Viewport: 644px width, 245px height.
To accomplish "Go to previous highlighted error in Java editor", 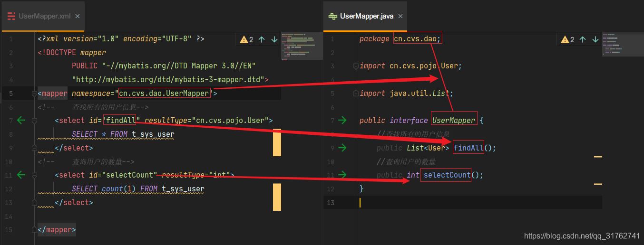I will pyautogui.click(x=583, y=39).
